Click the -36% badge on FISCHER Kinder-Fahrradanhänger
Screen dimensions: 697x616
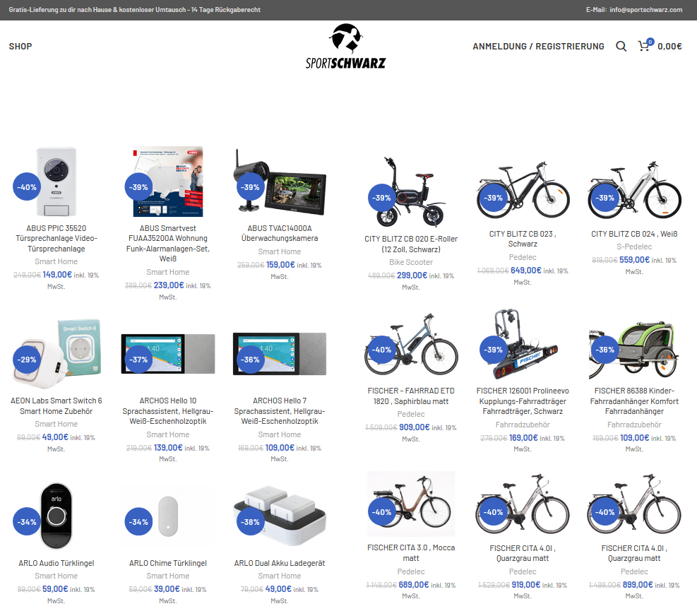tap(605, 350)
